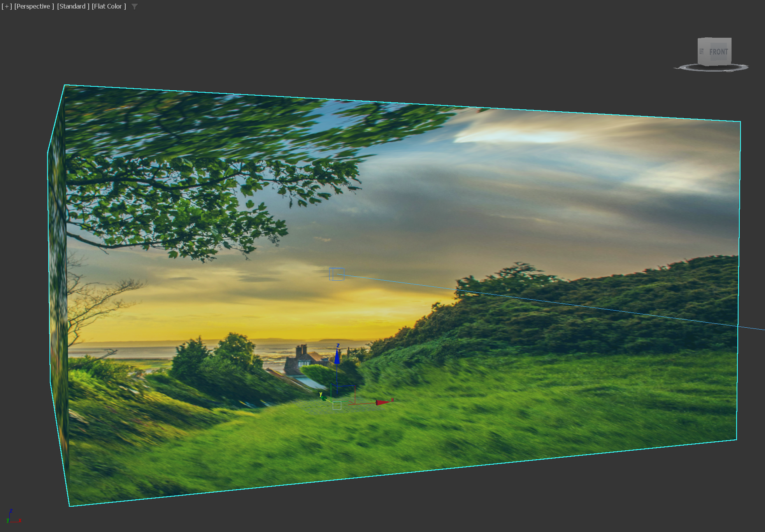Click the LEFT face of the ViewCube
Screen dimensions: 765x532
pos(701,51)
